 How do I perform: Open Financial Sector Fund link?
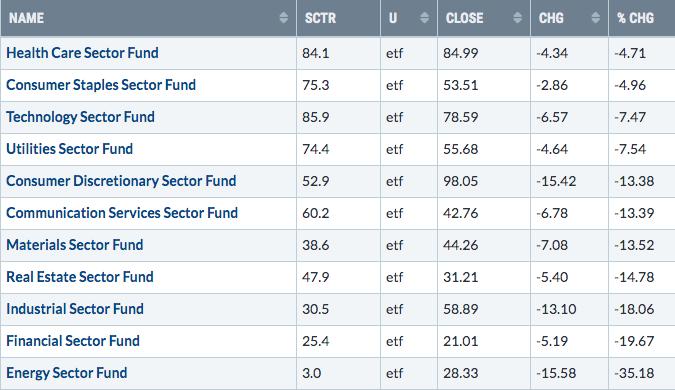point(73,341)
